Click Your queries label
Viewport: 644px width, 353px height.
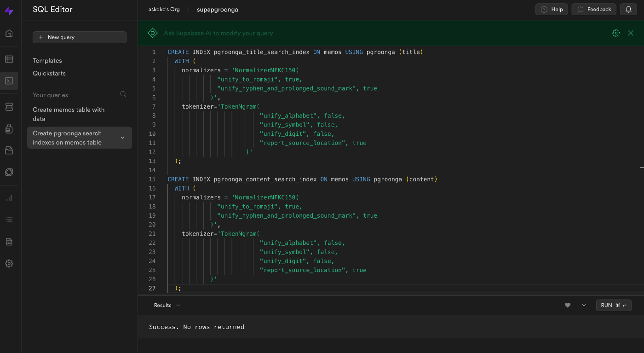[x=50, y=95]
